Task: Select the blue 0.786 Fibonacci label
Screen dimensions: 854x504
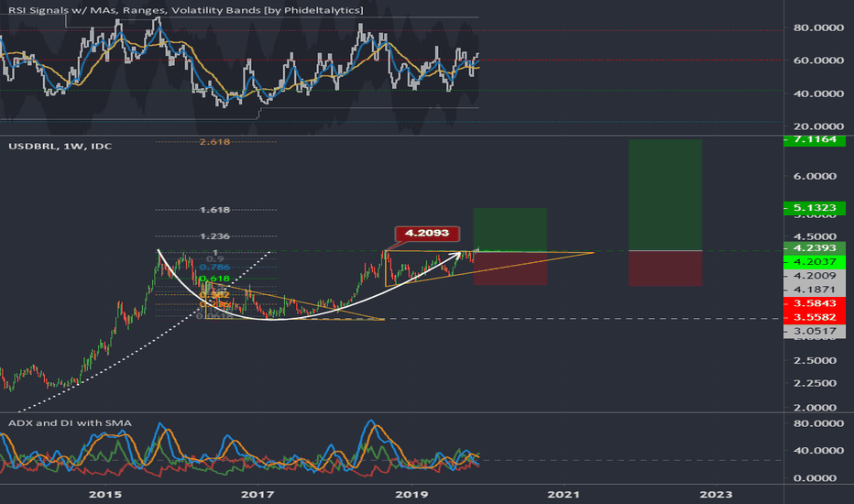Action: click(214, 267)
